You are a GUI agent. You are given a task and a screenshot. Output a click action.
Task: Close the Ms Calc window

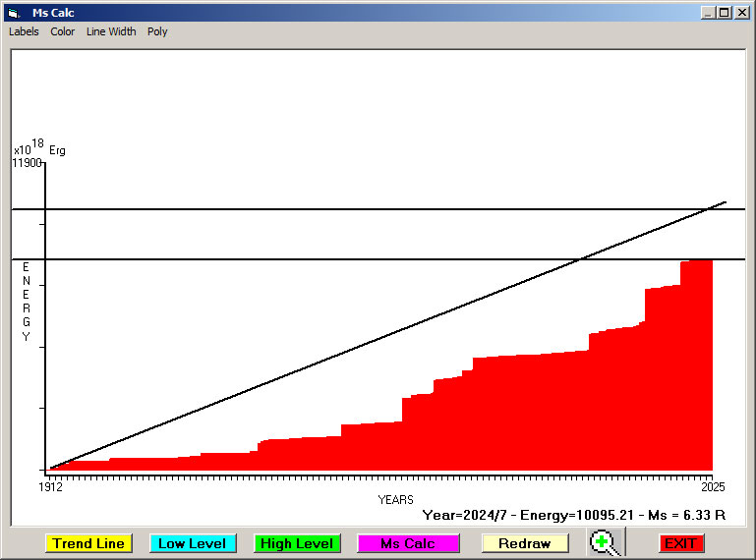coord(741,13)
